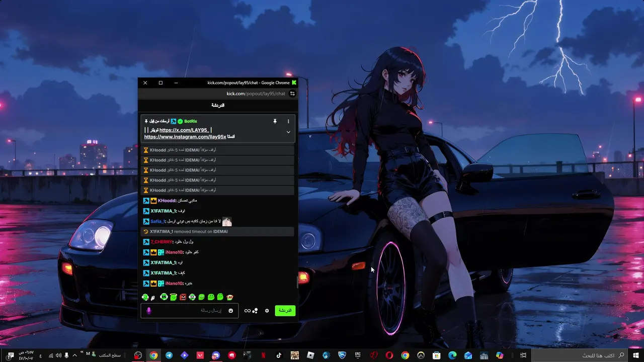Open the emoji picker in message box
644x362 pixels.
(231, 311)
